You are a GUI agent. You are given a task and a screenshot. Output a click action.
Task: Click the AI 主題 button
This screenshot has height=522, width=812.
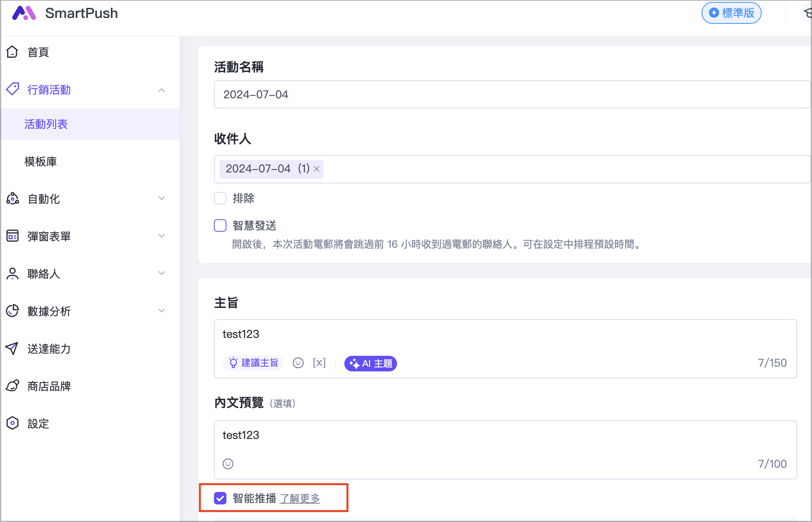(370, 364)
